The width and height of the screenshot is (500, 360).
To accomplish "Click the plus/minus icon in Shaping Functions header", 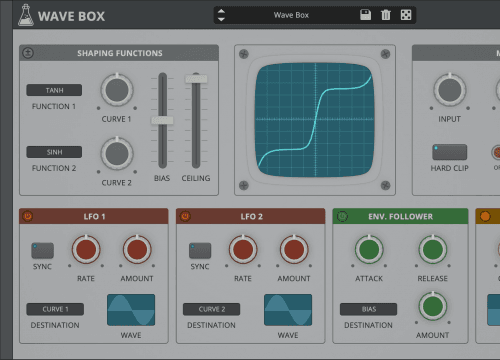I will tap(28, 53).
